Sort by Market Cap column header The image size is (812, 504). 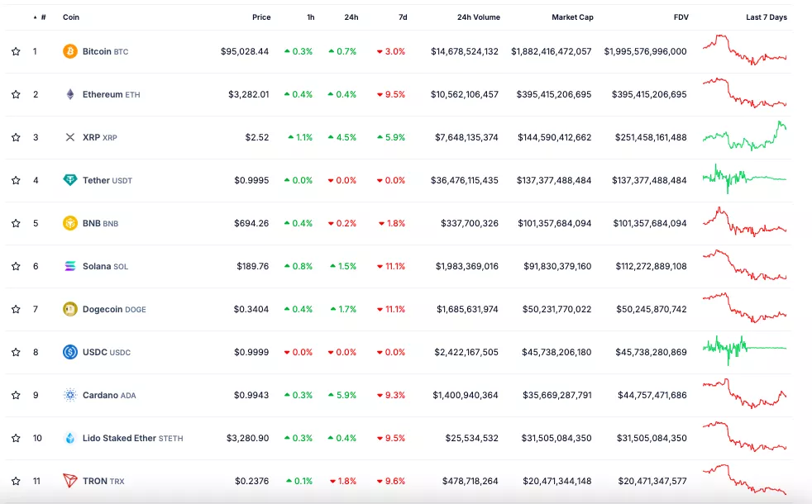572,17
